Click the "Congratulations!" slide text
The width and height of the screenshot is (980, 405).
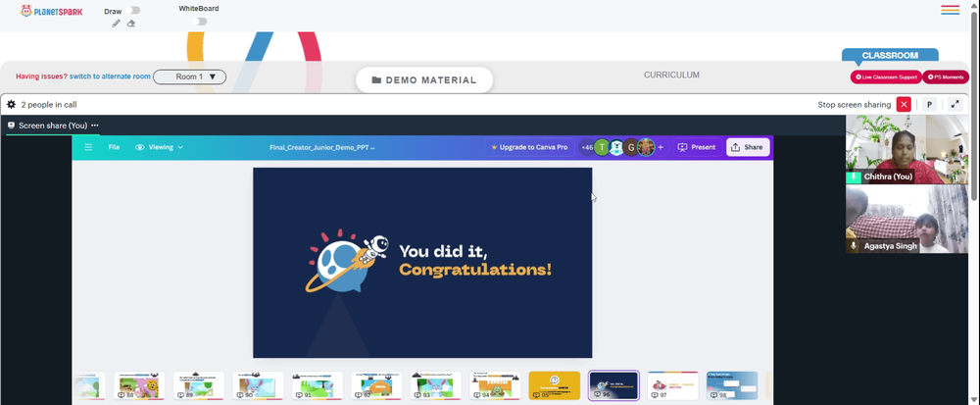pyautogui.click(x=475, y=270)
